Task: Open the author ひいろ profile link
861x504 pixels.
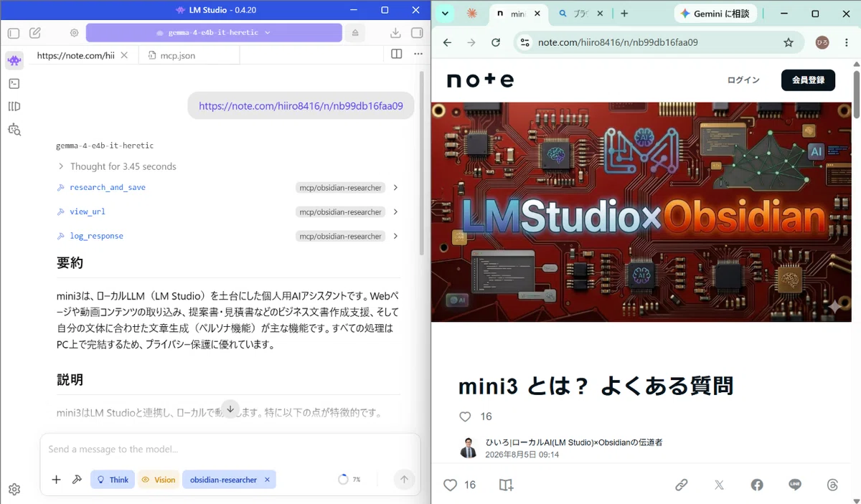Action: pos(574,442)
